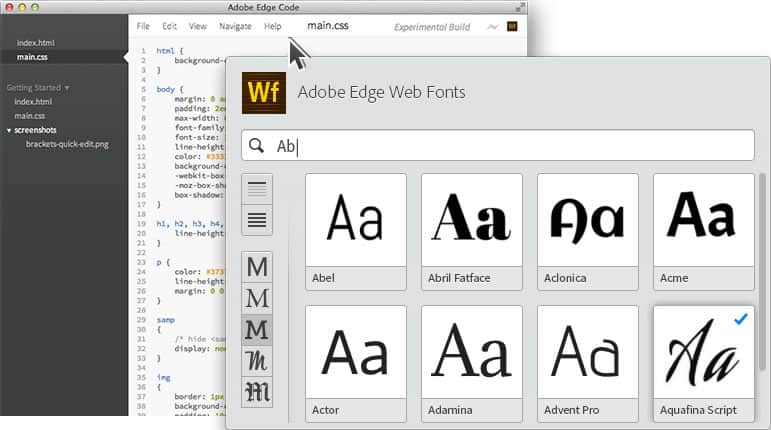
Task: Choose the Acme font card
Action: 704,231
